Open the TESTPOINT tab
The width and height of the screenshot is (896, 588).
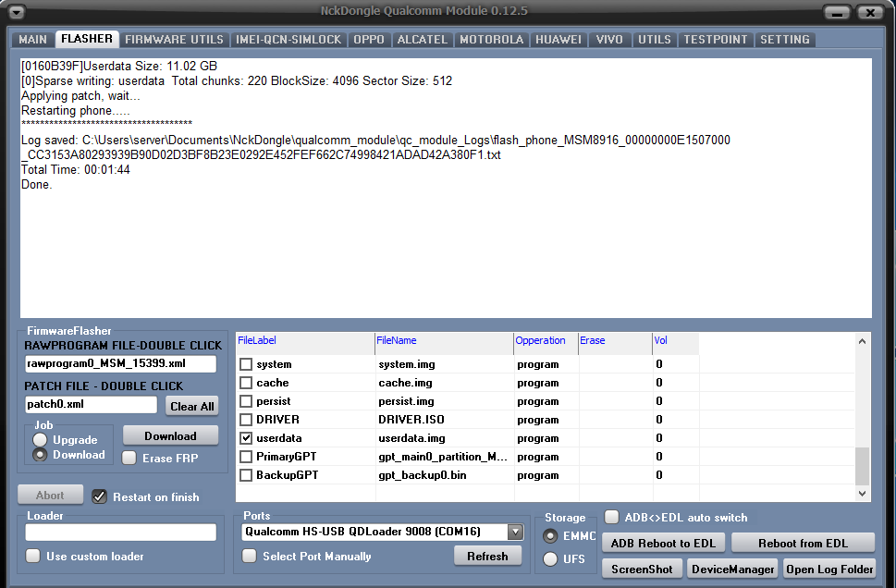(x=716, y=40)
